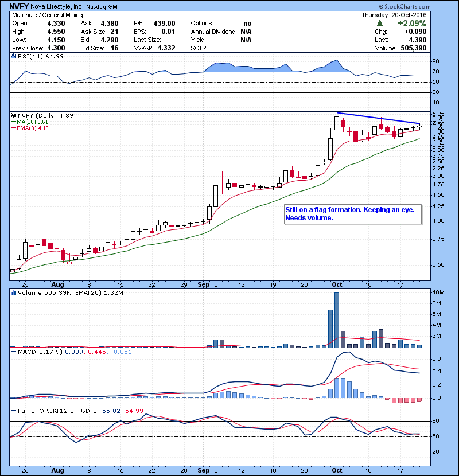Click the green up-arrow change indicator

379,24
